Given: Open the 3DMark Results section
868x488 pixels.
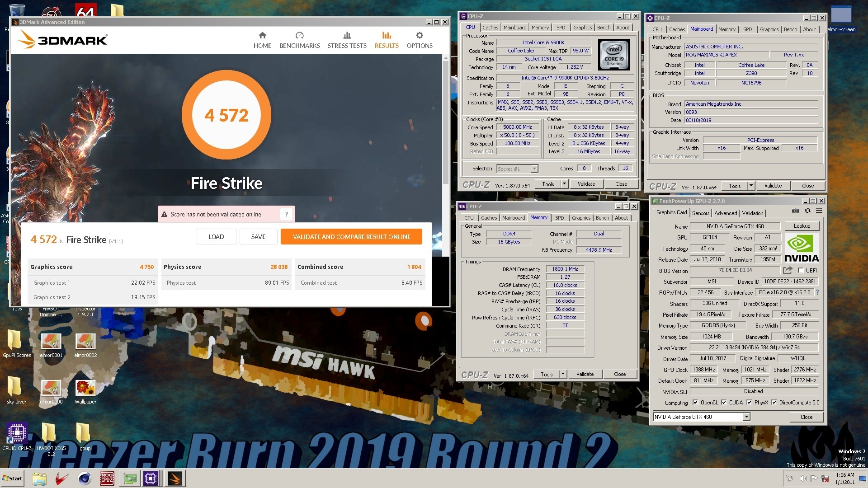Looking at the screenshot, I should tap(387, 40).
